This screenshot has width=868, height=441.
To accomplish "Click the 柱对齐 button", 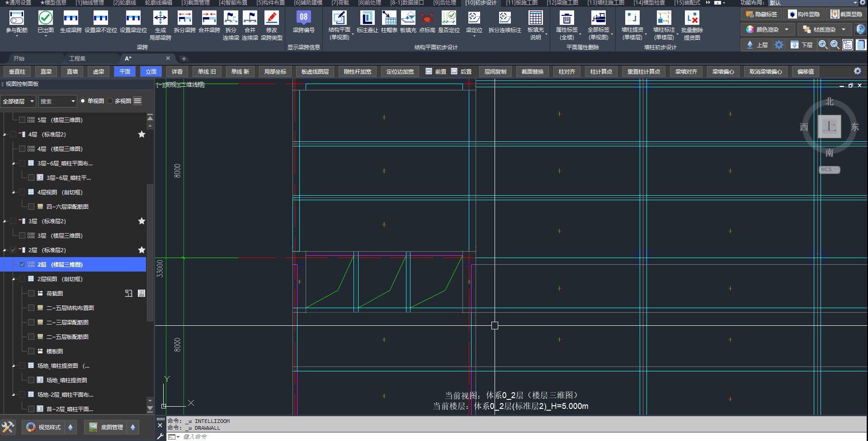I will point(566,72).
